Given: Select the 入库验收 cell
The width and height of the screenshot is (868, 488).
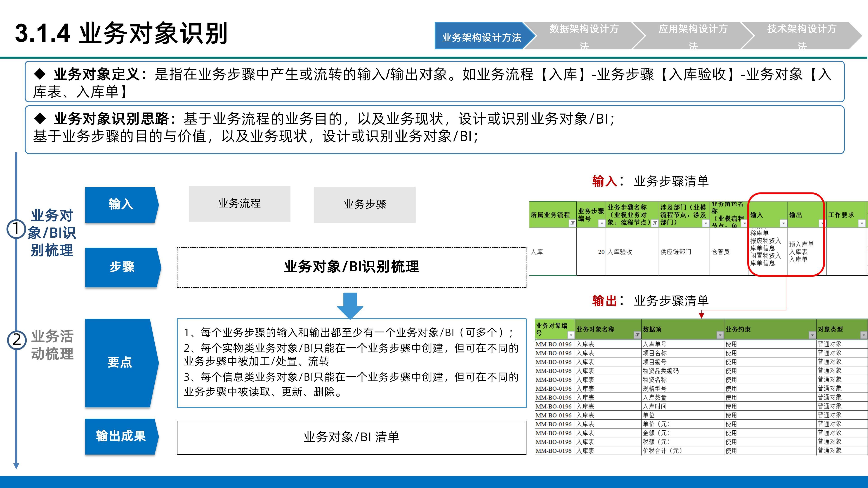Looking at the screenshot, I should [x=632, y=252].
